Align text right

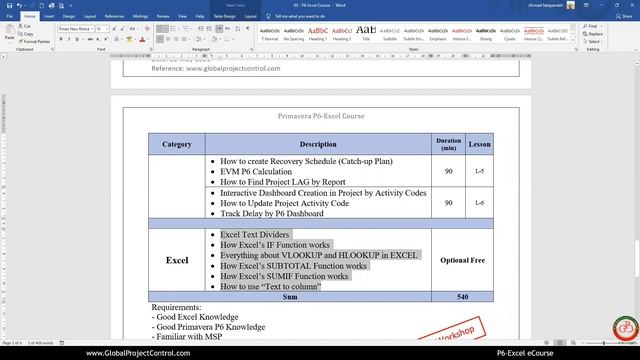pos(176,39)
